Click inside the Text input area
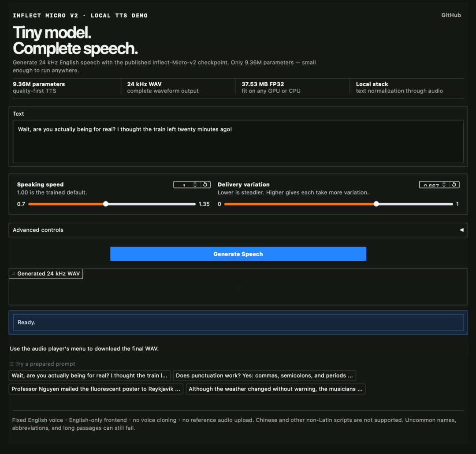This screenshot has width=476, height=454. click(238, 142)
